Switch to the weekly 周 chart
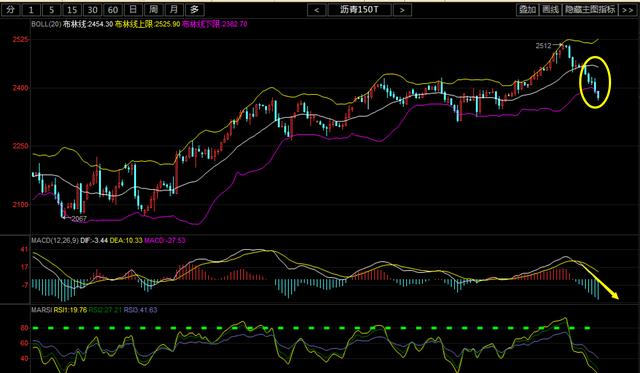The width and height of the screenshot is (640, 373). (x=153, y=10)
